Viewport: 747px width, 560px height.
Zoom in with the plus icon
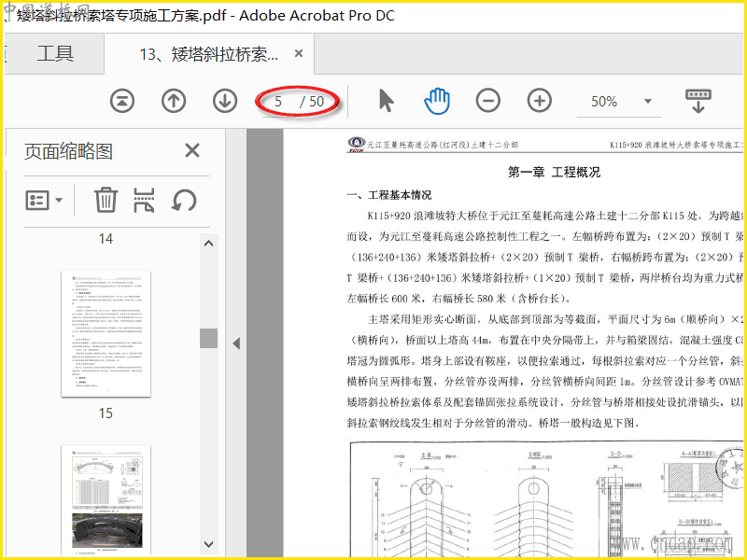[540, 101]
